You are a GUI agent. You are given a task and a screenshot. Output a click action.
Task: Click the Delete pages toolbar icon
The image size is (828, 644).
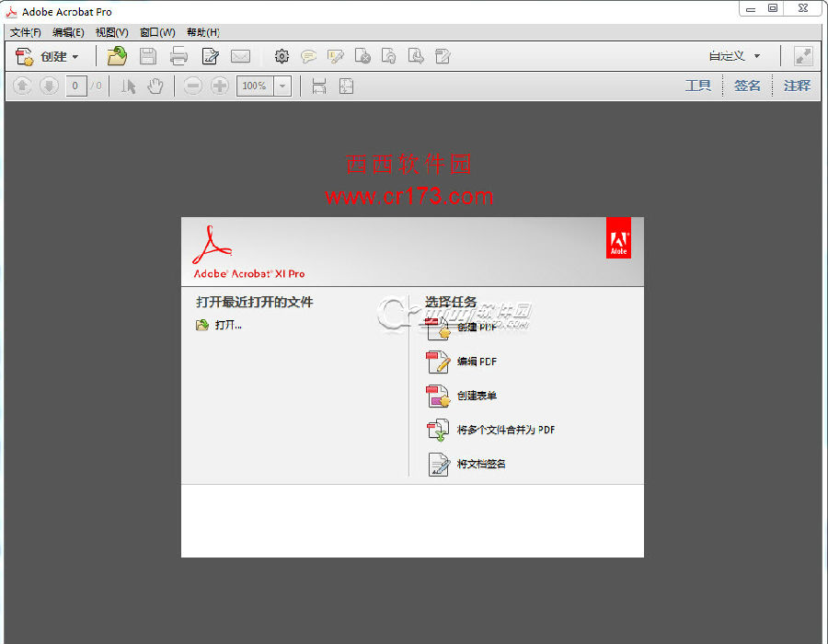tap(362, 56)
